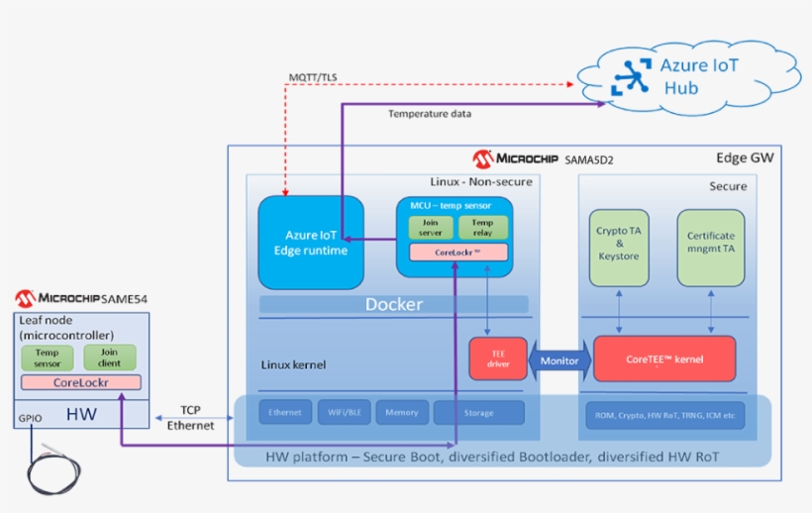Image resolution: width=812 pixels, height=513 pixels.
Task: Select the Azure IoT Edge runtime block
Action: coord(311,243)
